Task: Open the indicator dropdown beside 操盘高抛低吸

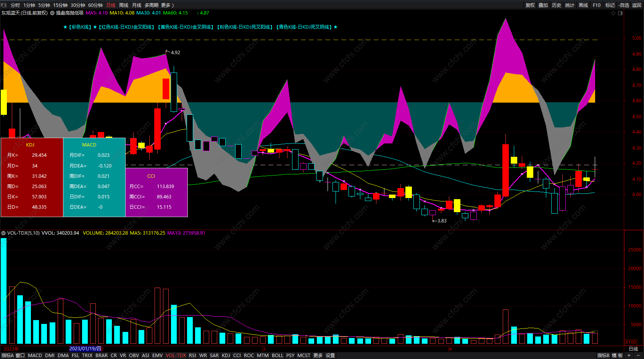Action: [x=52, y=13]
